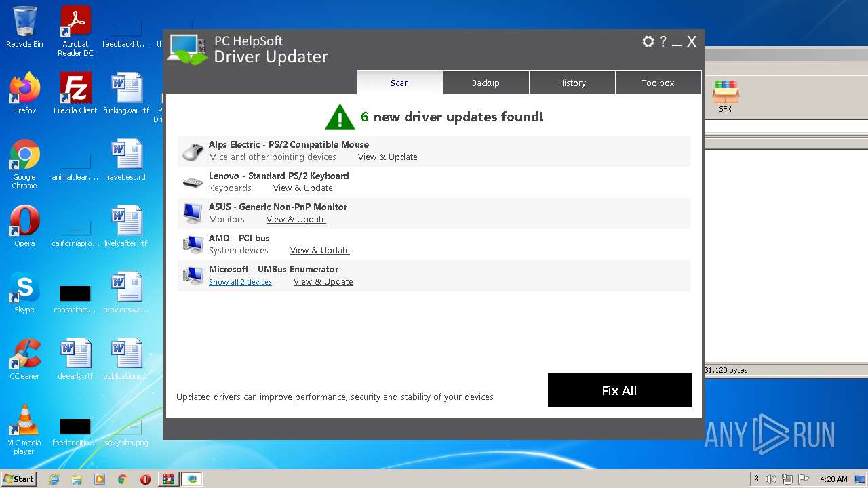The image size is (868, 488).
Task: Open deearly.rtf document
Action: tap(75, 359)
